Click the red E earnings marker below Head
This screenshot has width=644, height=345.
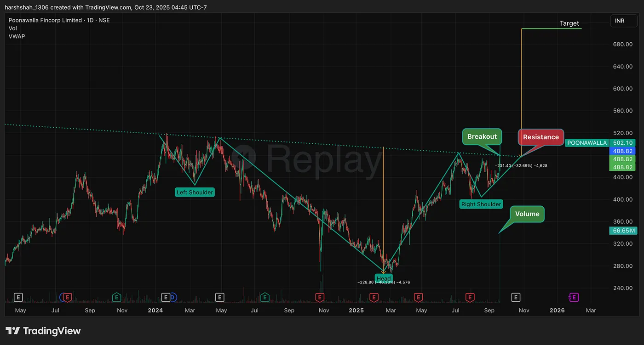pyautogui.click(x=374, y=297)
